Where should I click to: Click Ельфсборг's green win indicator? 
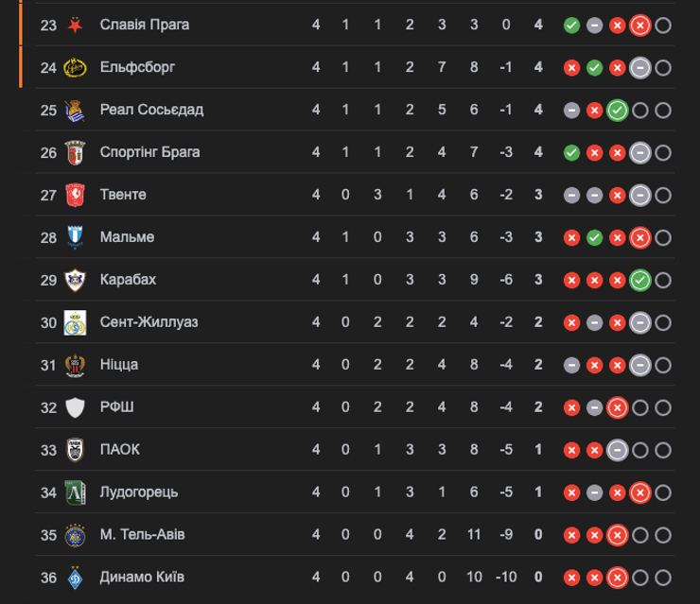click(x=594, y=68)
